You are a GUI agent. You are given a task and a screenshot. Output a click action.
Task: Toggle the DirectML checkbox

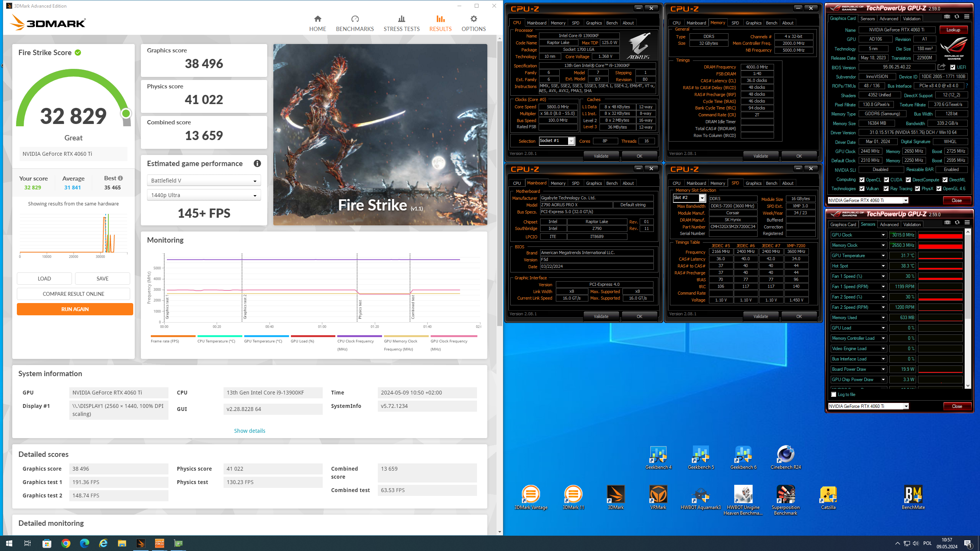pos(945,179)
